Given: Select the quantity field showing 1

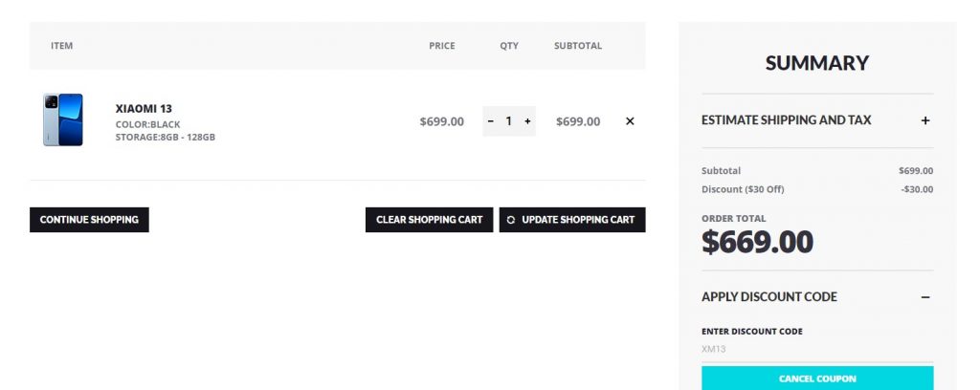Looking at the screenshot, I should 509,121.
